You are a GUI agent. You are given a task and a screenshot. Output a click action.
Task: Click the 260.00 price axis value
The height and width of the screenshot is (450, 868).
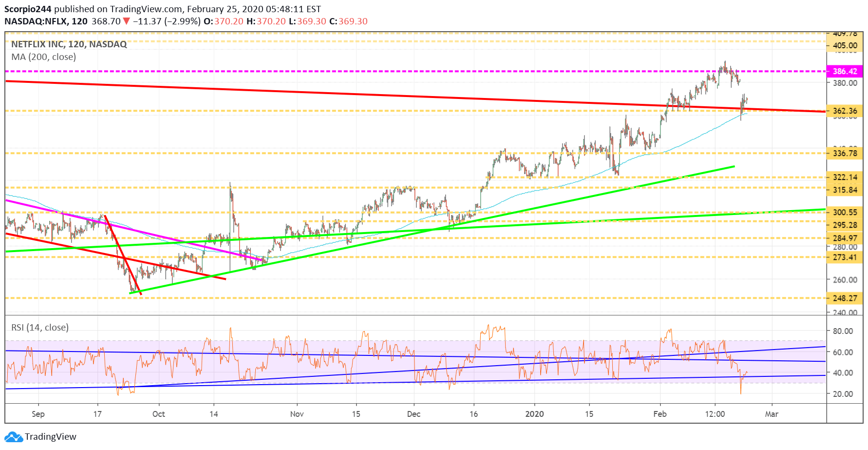[845, 280]
